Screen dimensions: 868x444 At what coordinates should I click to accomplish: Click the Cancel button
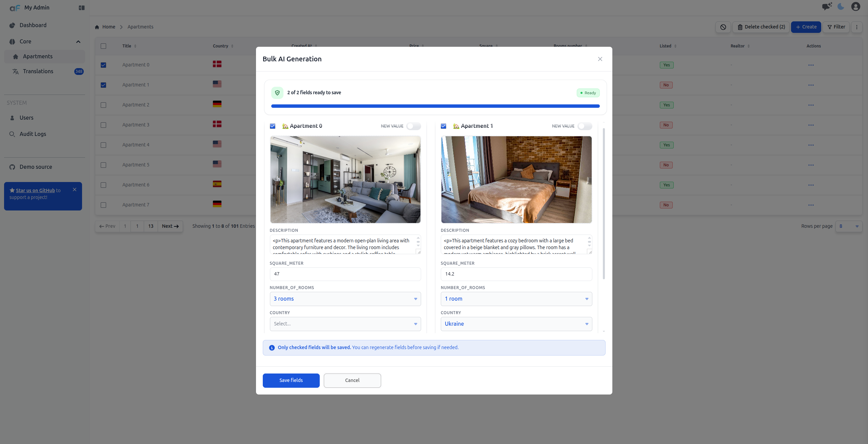[x=352, y=381]
